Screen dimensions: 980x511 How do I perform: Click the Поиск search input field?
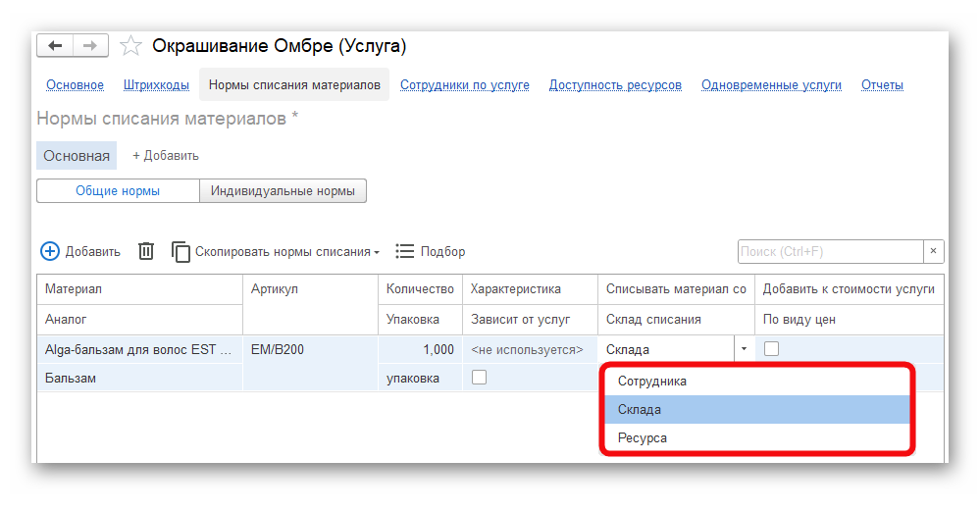tap(829, 251)
